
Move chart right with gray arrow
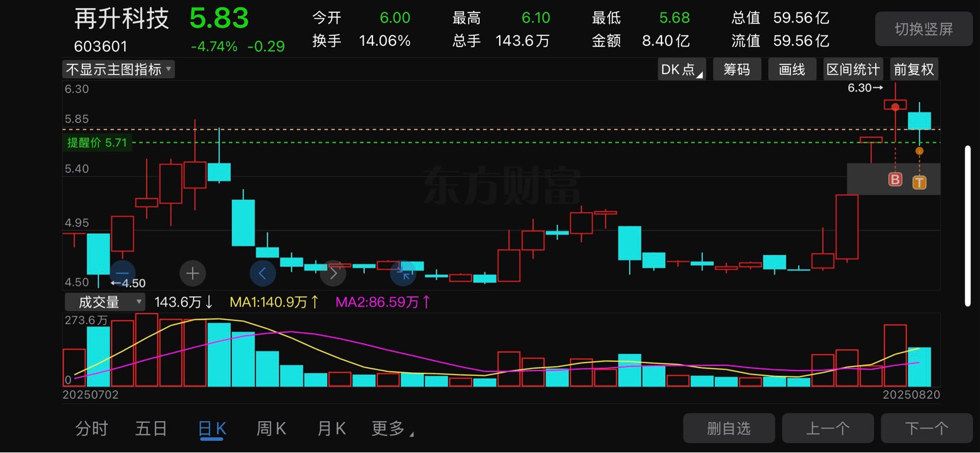tap(333, 273)
